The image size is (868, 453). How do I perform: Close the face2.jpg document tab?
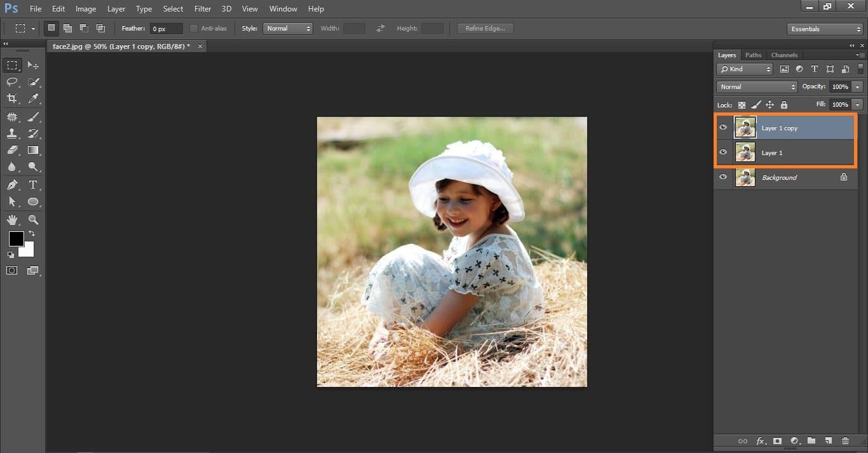pos(200,46)
